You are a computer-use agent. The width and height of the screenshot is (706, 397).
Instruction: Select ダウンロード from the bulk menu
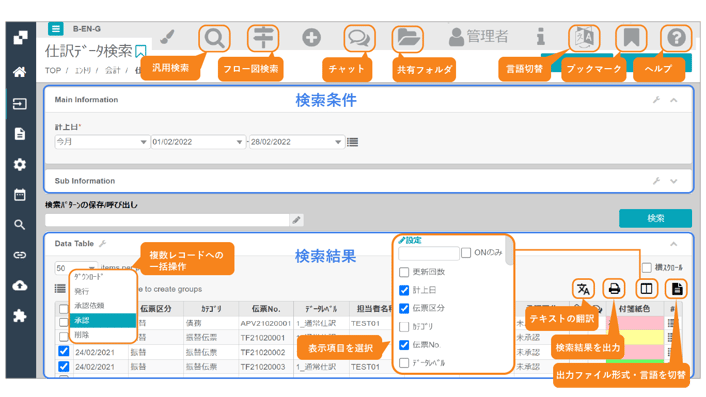click(x=103, y=277)
